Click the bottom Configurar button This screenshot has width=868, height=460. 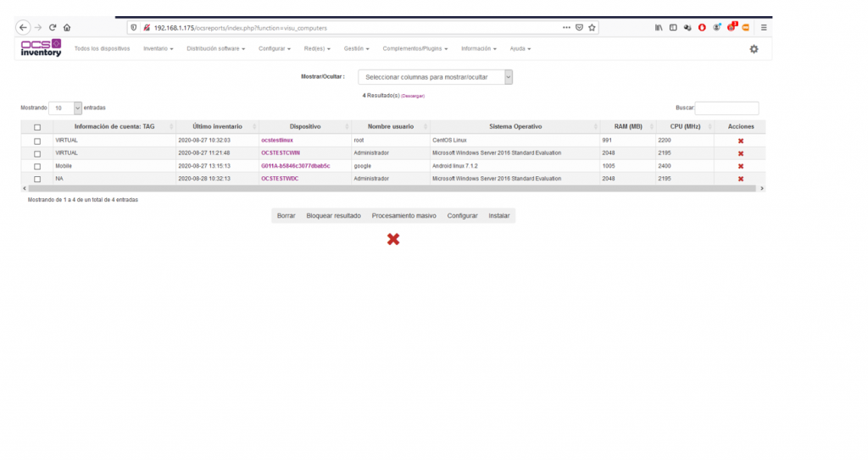(x=462, y=216)
